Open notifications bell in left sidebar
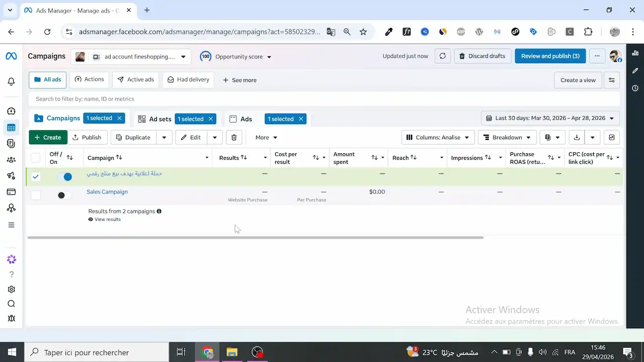The height and width of the screenshot is (362, 644). [11, 81]
